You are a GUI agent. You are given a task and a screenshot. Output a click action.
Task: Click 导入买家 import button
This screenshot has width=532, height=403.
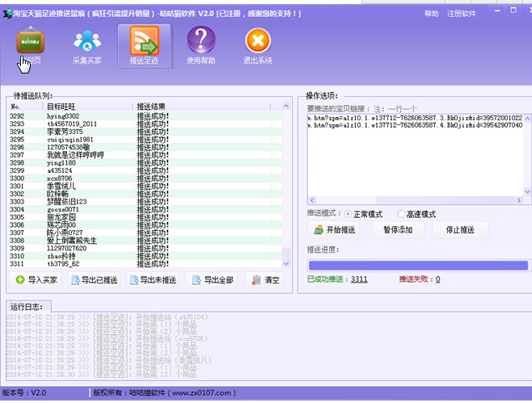pyautogui.click(x=36, y=280)
